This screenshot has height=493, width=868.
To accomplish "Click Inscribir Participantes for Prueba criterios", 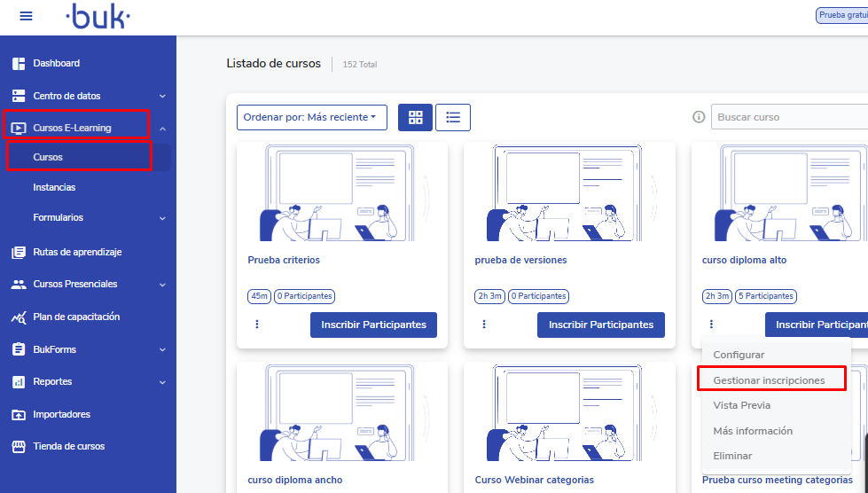I will (373, 325).
